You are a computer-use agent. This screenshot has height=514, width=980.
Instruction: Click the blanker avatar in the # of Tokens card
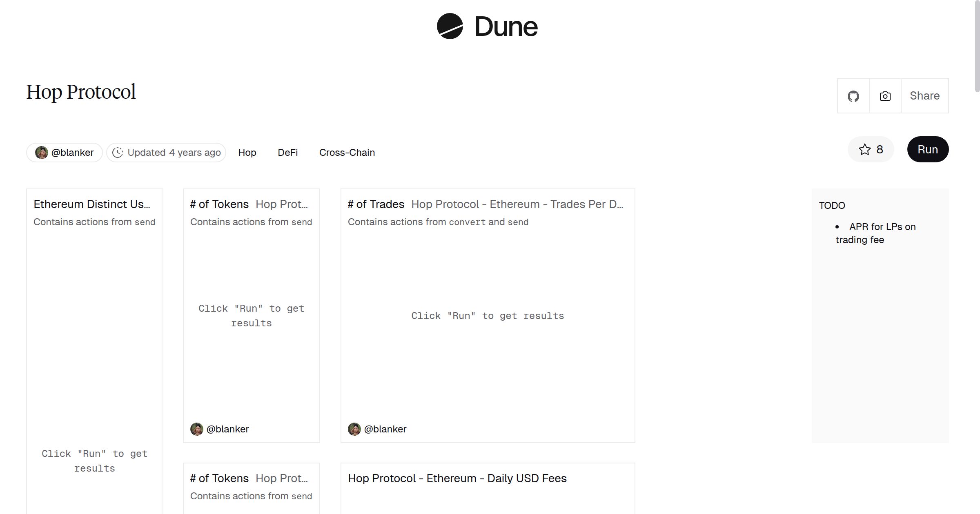197,429
